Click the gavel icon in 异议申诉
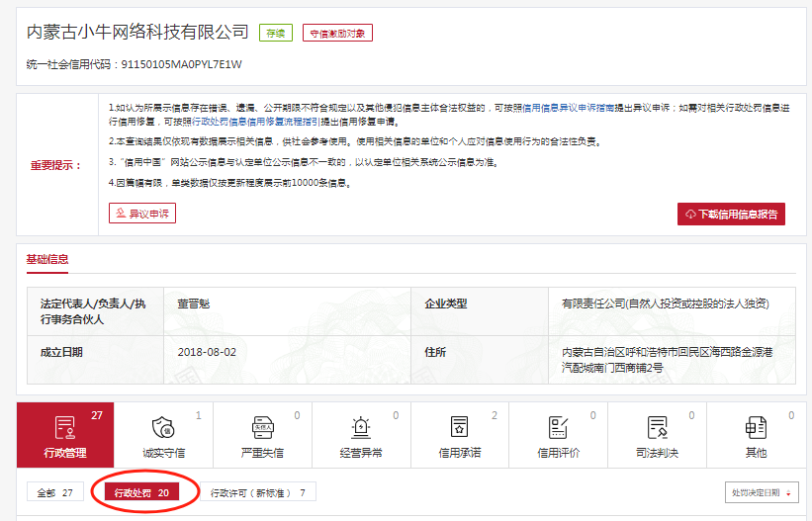 (121, 213)
